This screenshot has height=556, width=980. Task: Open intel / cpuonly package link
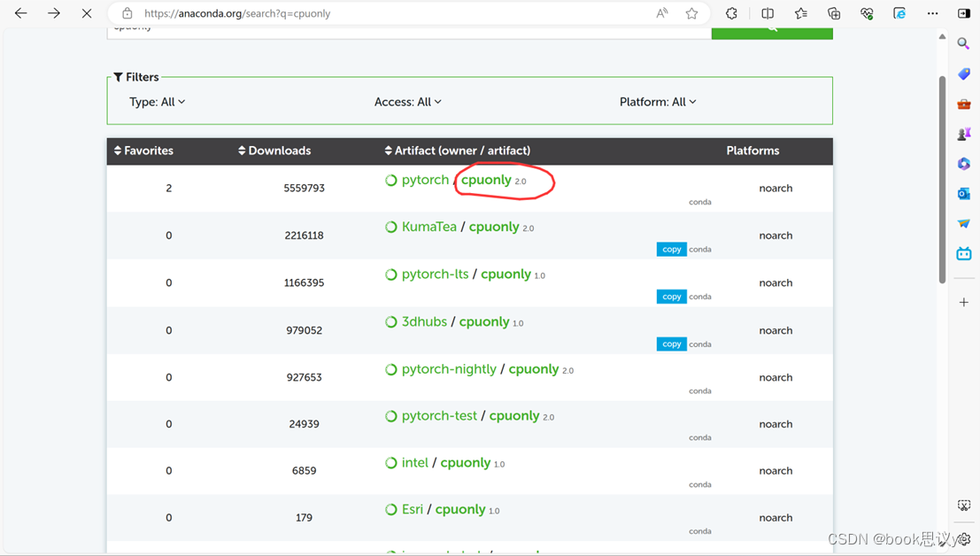coord(465,463)
